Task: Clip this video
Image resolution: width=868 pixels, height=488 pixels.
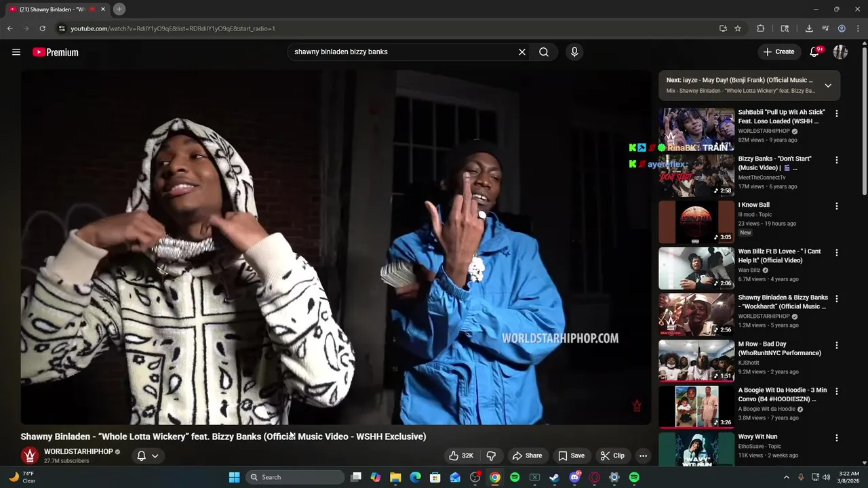Action: [612, 455]
